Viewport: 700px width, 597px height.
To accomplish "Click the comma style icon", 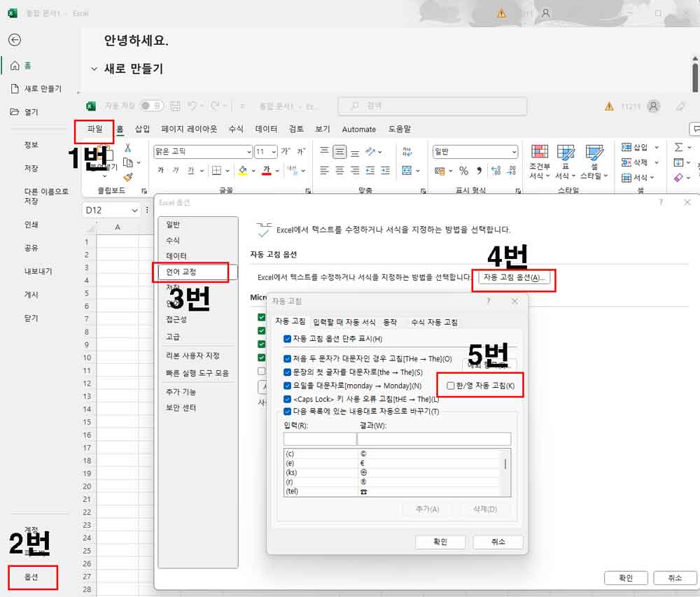I will click(479, 171).
